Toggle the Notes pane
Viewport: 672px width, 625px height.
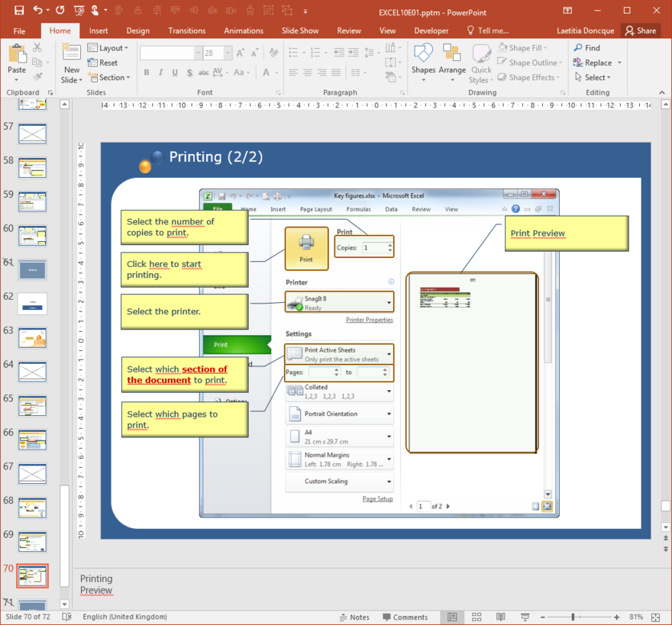coord(354,617)
